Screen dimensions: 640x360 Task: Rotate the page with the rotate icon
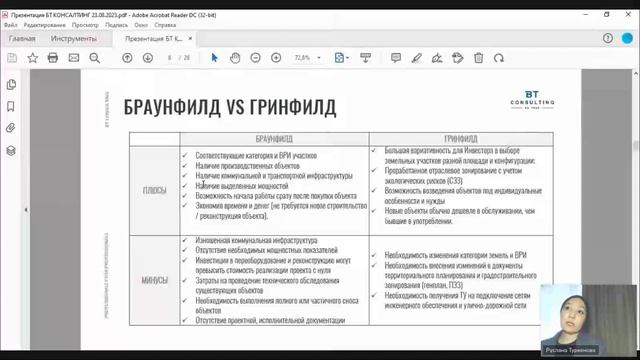tap(499, 58)
